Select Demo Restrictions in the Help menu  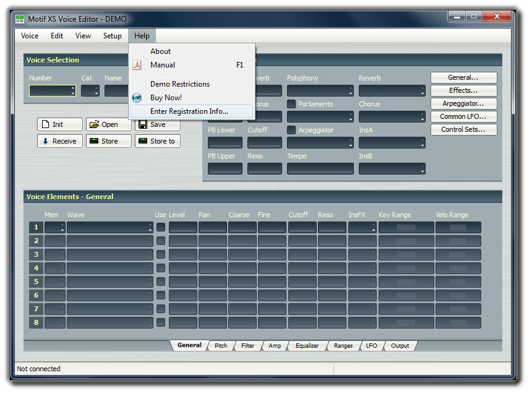point(192,84)
